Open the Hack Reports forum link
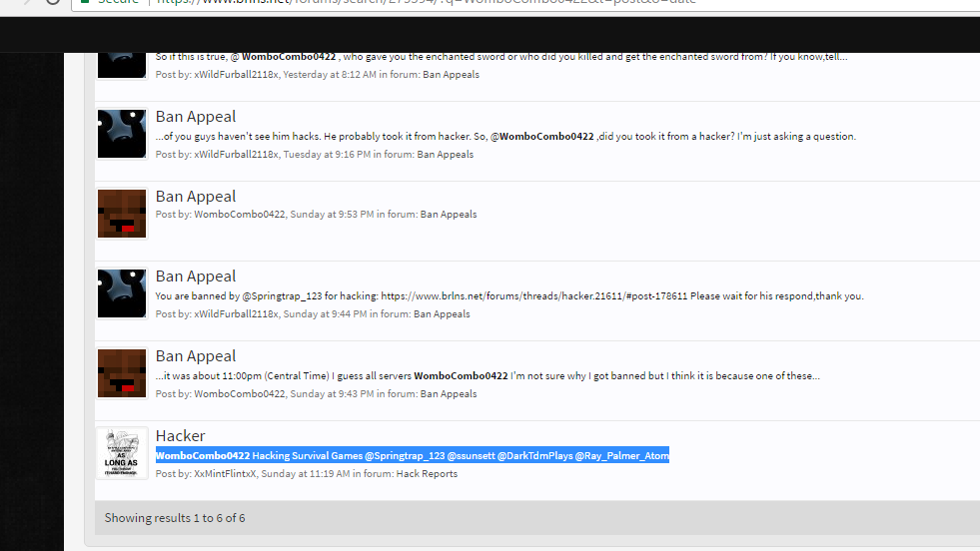980x551 pixels. pyautogui.click(x=427, y=473)
